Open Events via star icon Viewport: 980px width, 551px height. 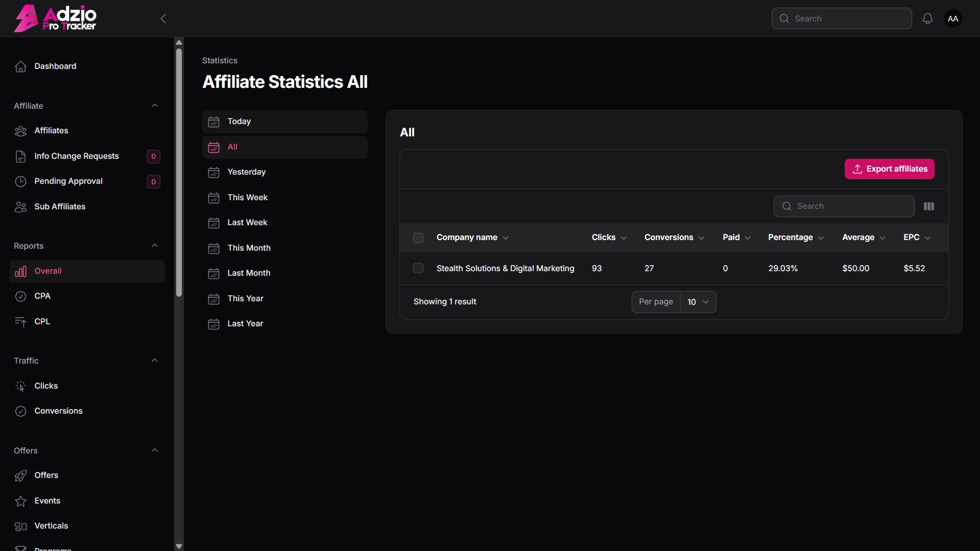pyautogui.click(x=20, y=501)
